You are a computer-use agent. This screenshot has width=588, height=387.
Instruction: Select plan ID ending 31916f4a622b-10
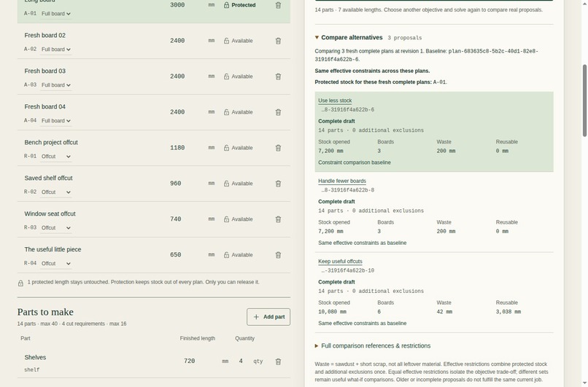coord(348,270)
